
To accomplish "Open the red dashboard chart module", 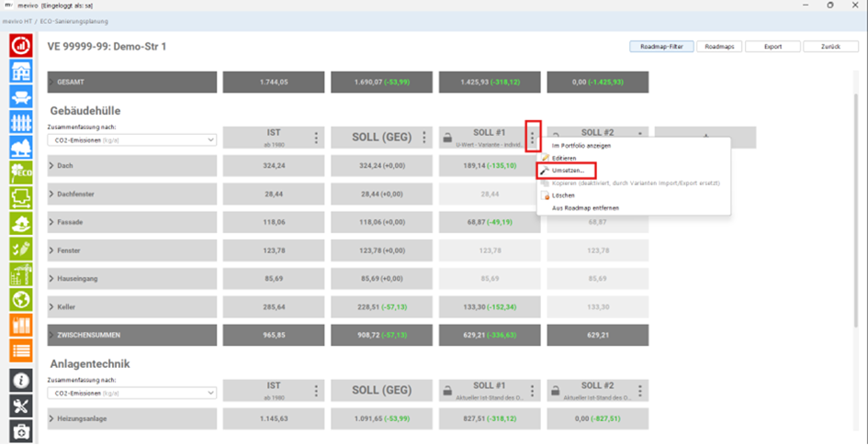I will (22, 45).
